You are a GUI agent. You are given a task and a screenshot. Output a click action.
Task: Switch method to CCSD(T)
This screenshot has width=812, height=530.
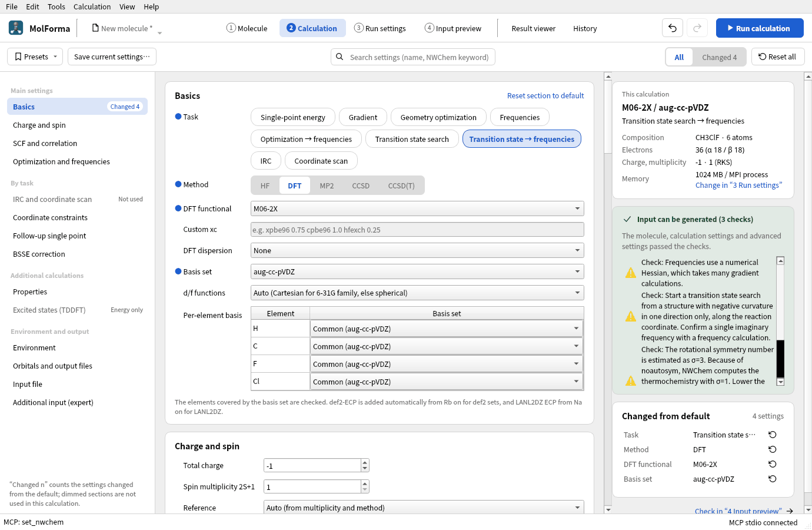pos(401,185)
